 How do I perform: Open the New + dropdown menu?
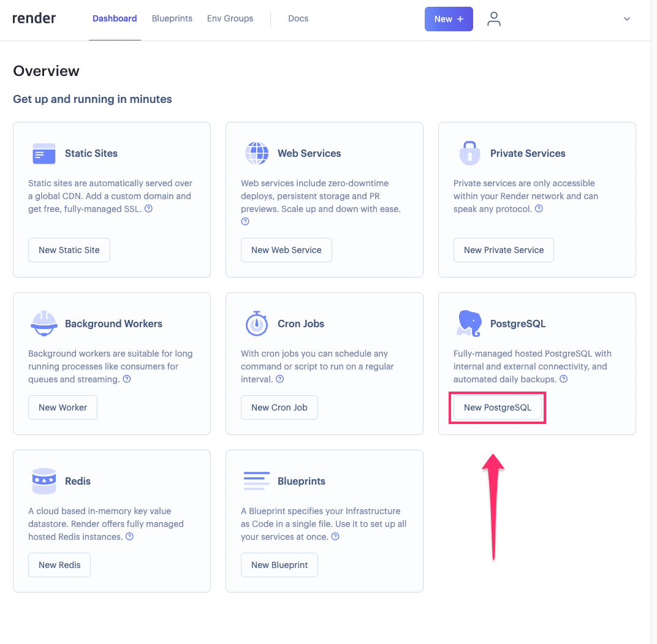pos(449,19)
